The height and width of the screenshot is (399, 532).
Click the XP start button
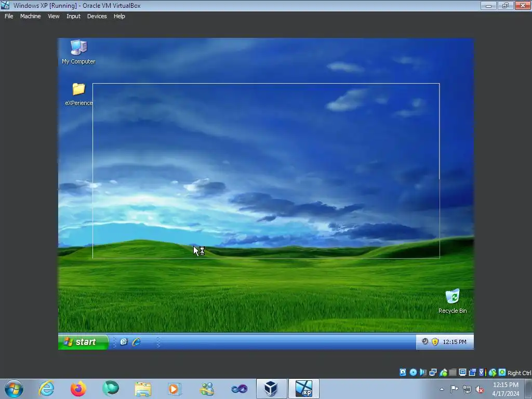pyautogui.click(x=84, y=342)
